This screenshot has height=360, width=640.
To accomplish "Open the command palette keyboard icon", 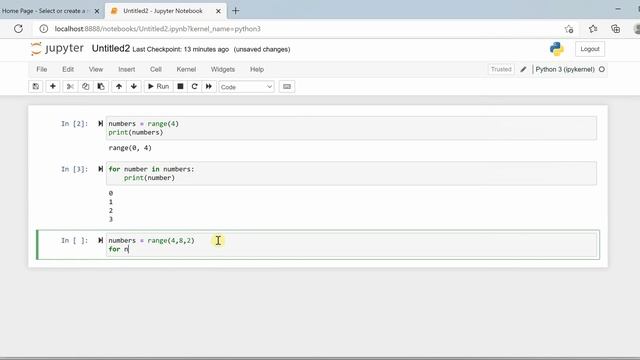I will coord(287,87).
